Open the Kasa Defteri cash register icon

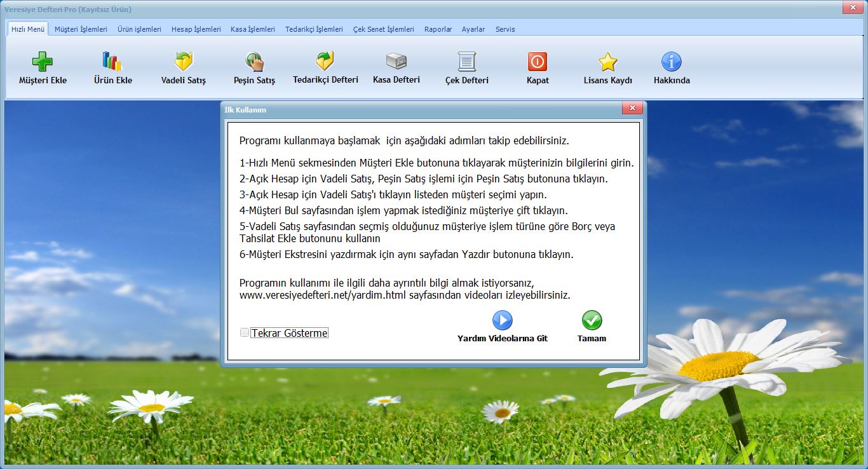(x=397, y=61)
